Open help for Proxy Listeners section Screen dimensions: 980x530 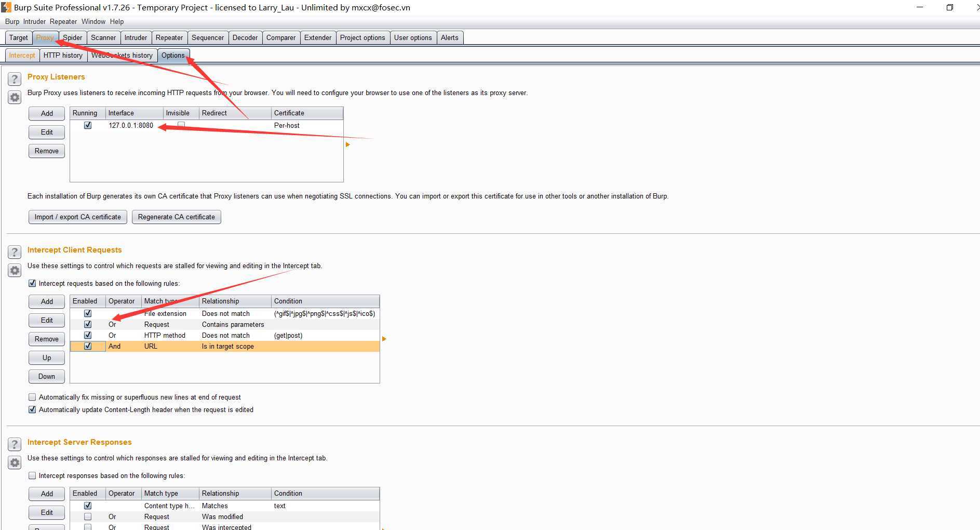tap(15, 79)
